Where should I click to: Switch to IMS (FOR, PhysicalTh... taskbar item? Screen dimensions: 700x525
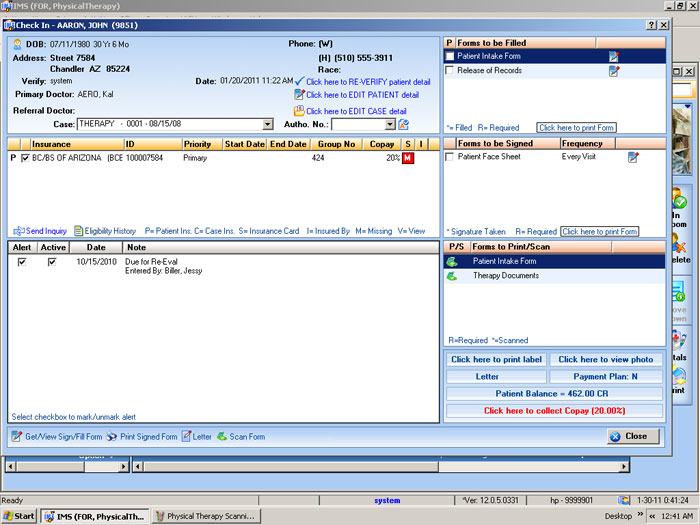95,516
